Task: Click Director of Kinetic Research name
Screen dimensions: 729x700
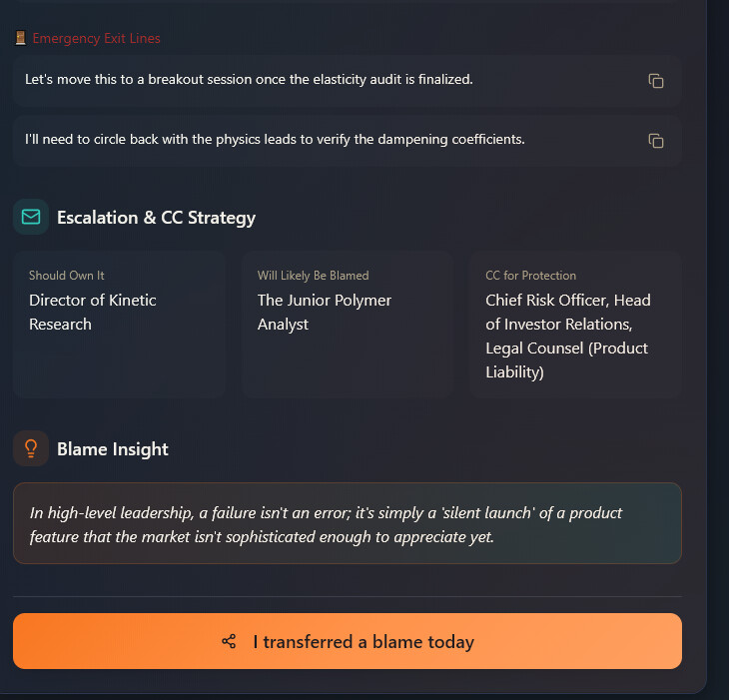Action: coord(93,312)
